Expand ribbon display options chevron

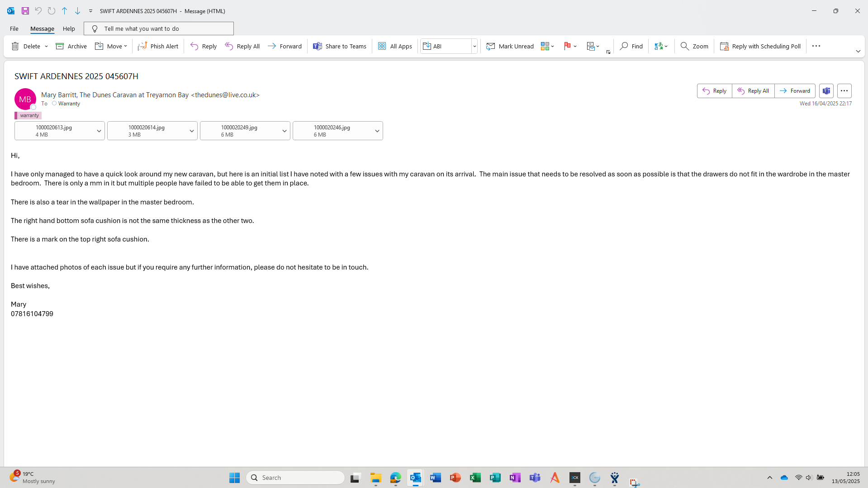pyautogui.click(x=858, y=51)
